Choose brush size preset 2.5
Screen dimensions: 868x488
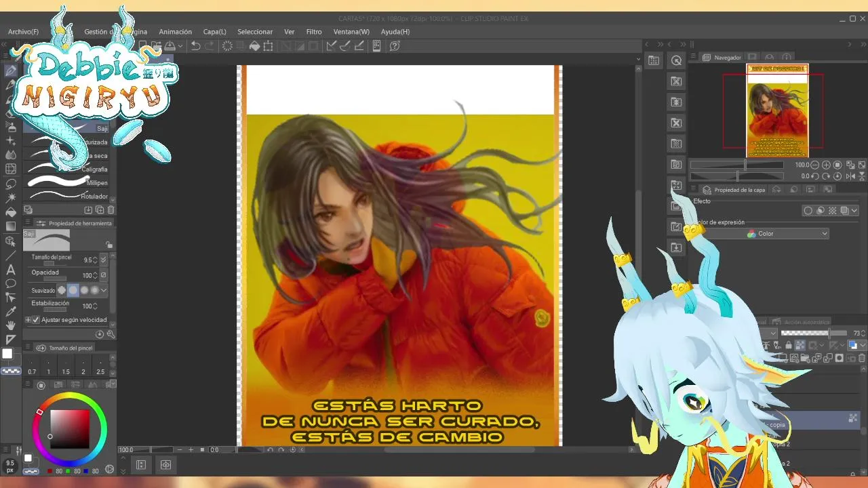tap(100, 366)
